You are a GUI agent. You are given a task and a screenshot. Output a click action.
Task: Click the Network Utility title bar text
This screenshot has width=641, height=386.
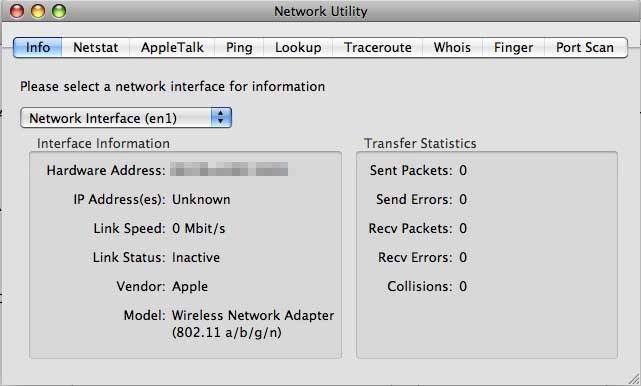[320, 11]
